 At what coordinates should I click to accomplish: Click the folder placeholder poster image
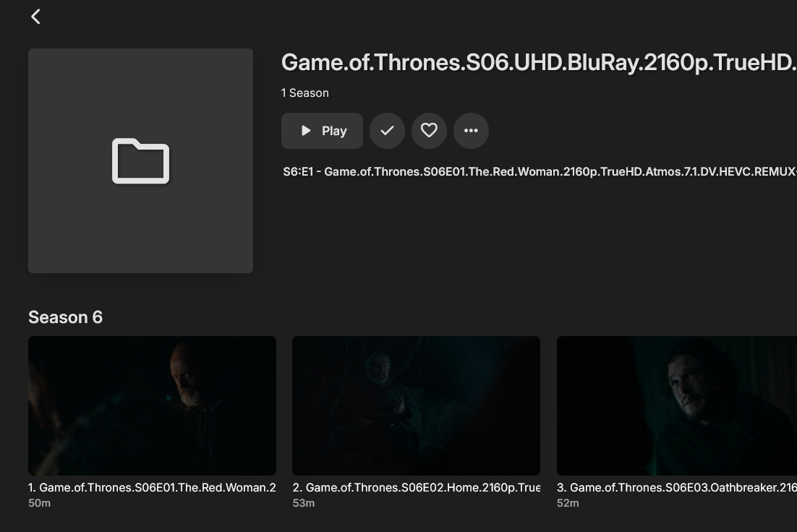(141, 161)
